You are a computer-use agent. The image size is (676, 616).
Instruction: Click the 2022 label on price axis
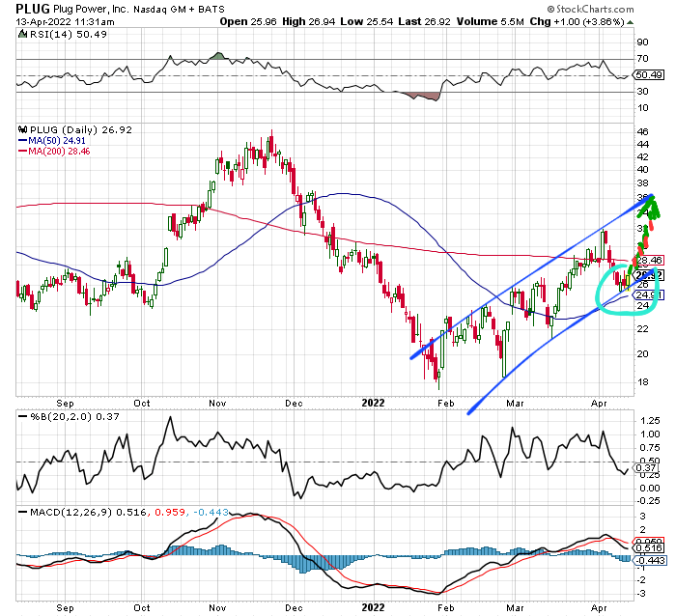pyautogui.click(x=373, y=403)
